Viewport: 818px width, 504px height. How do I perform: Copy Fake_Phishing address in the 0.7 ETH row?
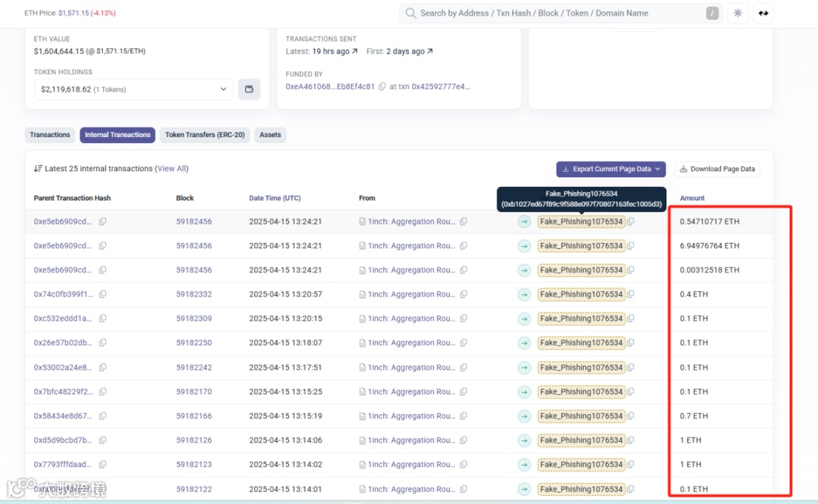point(631,416)
